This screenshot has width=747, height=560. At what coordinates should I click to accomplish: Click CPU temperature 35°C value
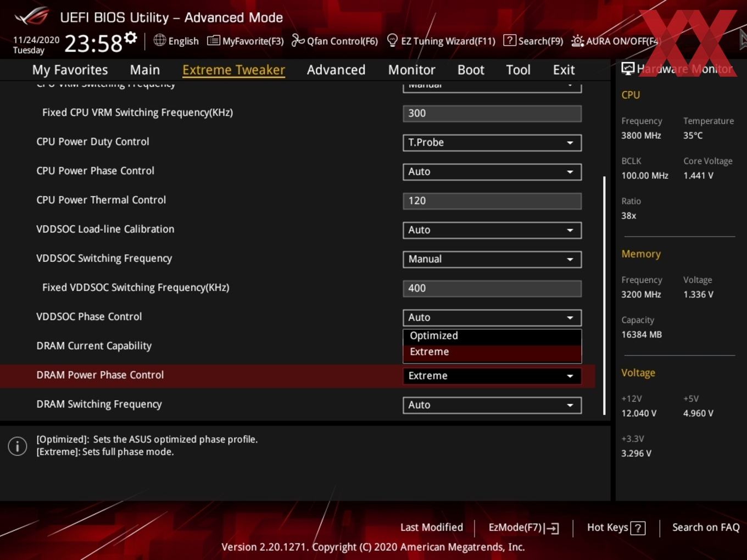click(693, 136)
